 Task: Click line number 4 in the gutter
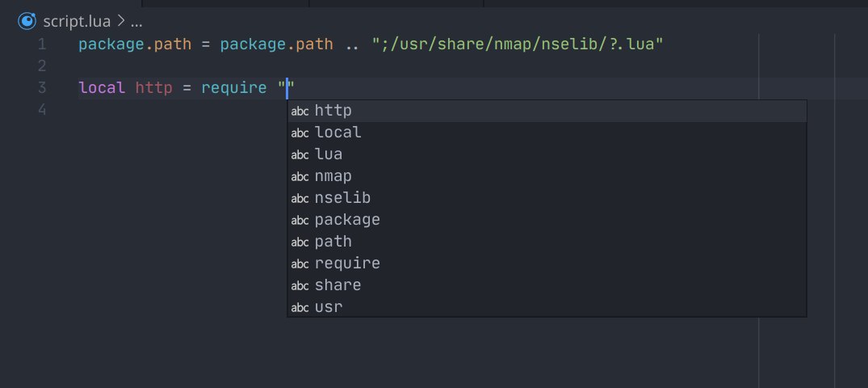(x=42, y=110)
